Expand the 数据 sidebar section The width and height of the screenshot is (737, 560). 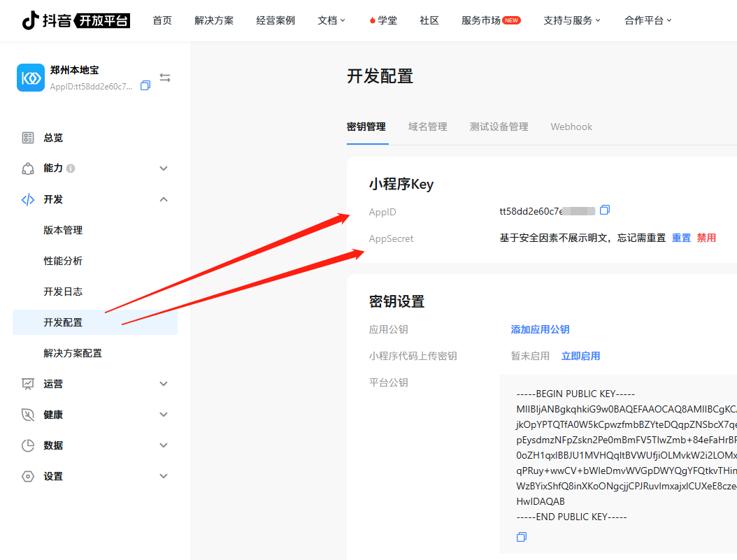pyautogui.click(x=164, y=445)
